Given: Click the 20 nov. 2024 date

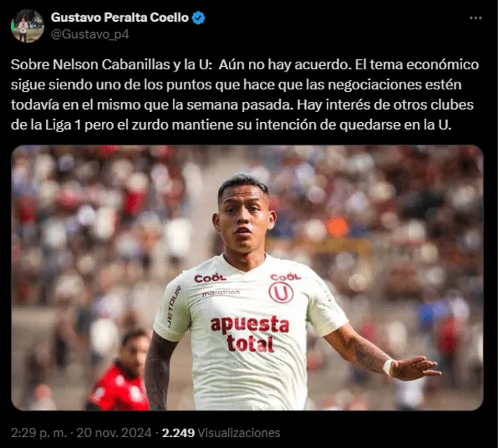Looking at the screenshot, I should point(114,432).
